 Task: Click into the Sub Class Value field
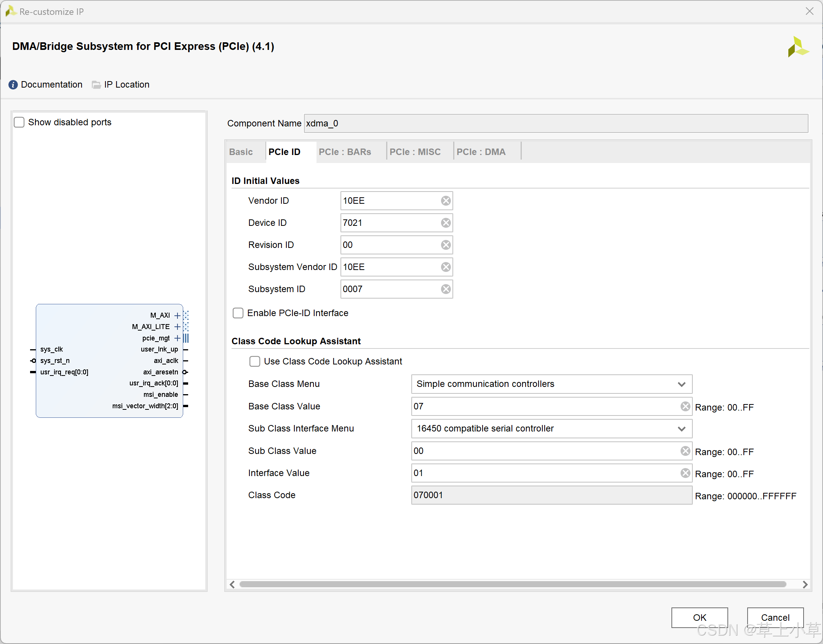545,451
